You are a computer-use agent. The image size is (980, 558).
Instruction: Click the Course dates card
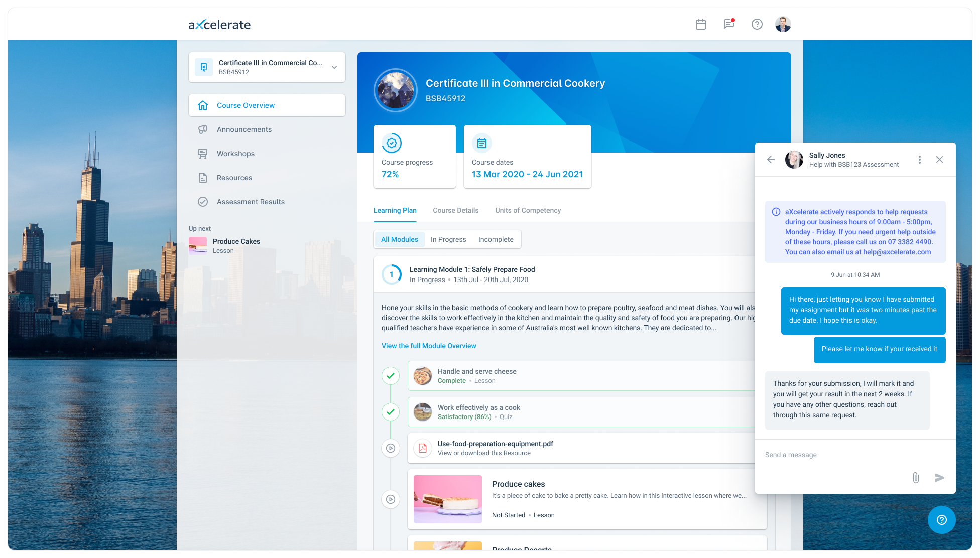528,157
